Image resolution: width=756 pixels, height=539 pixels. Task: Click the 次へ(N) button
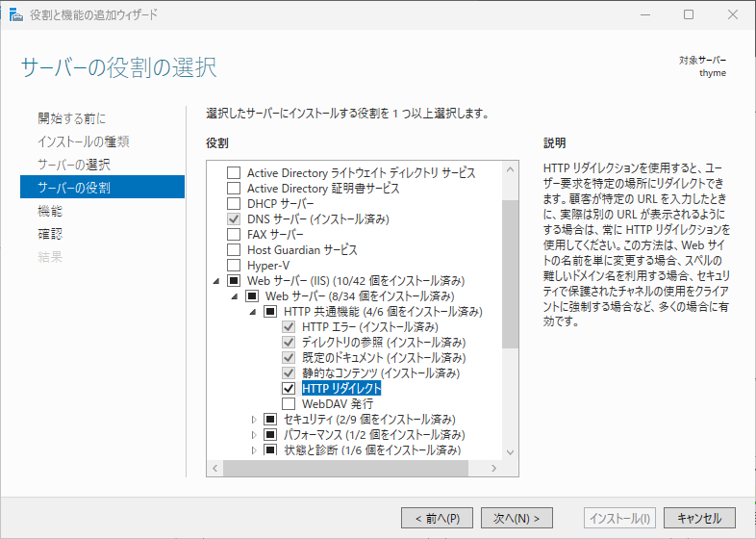click(x=517, y=518)
